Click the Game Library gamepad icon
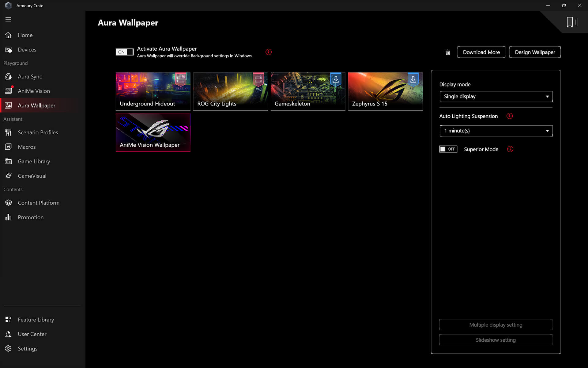The height and width of the screenshot is (368, 588). pos(8,161)
